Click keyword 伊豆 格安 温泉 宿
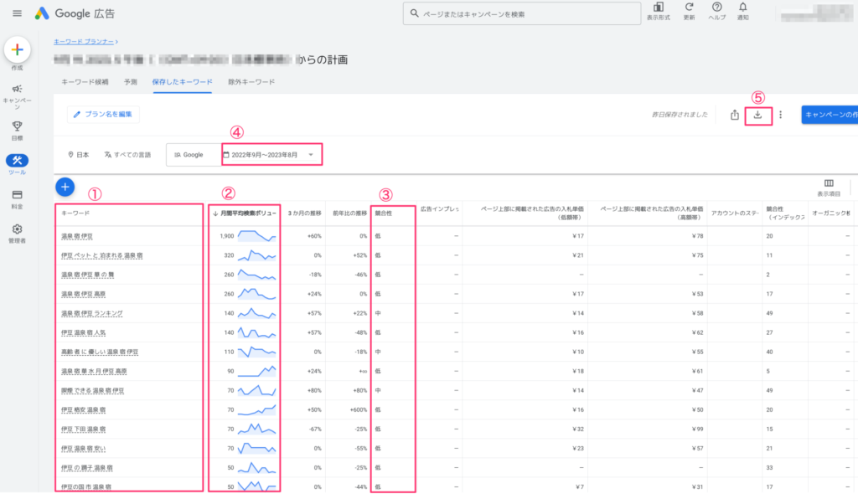Viewport: 858px width, 504px height. pyautogui.click(x=84, y=409)
